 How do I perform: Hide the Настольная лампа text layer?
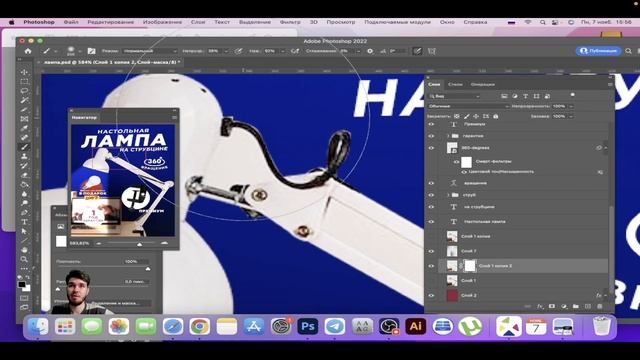[431, 222]
